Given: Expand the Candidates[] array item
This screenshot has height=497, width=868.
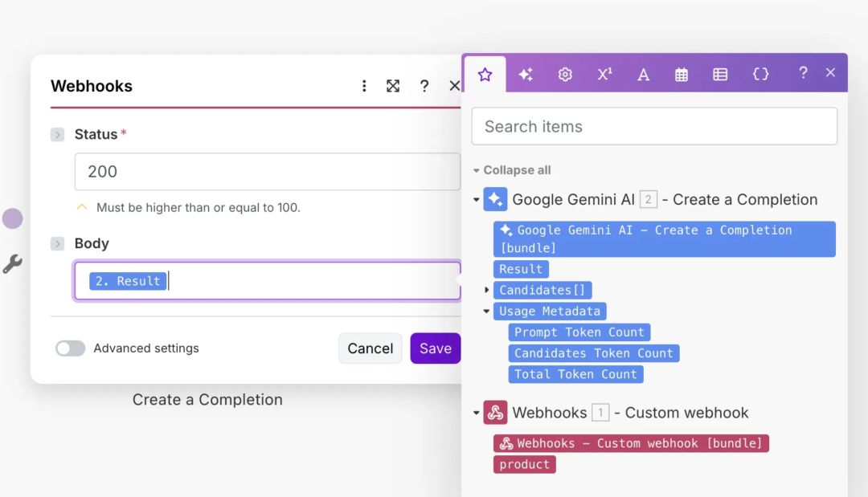Looking at the screenshot, I should 486,290.
